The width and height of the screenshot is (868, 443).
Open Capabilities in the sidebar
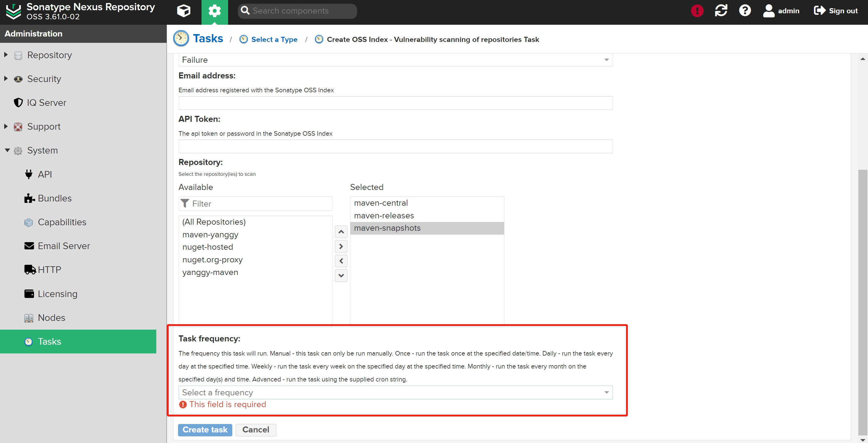tap(62, 222)
